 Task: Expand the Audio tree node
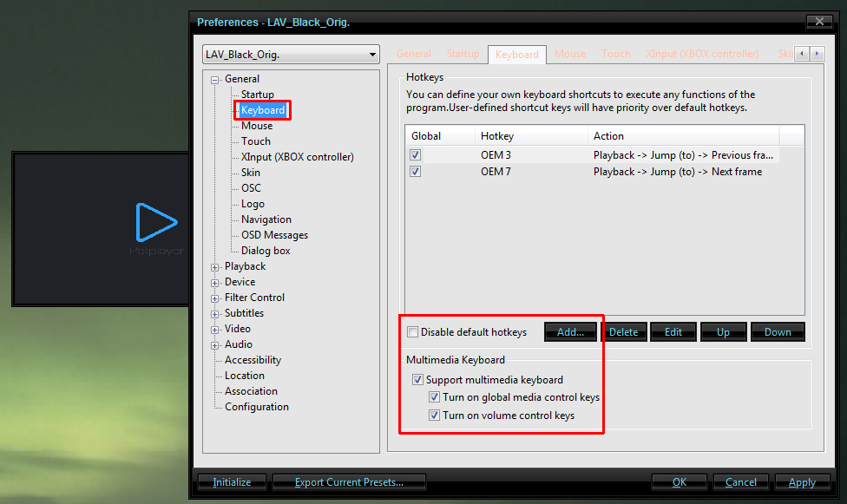click(x=215, y=345)
